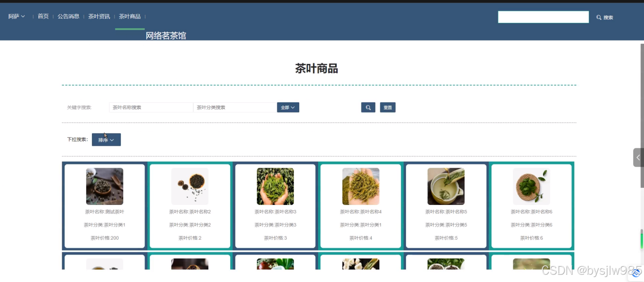Open the 茶叶名称3 product image

pyautogui.click(x=275, y=186)
